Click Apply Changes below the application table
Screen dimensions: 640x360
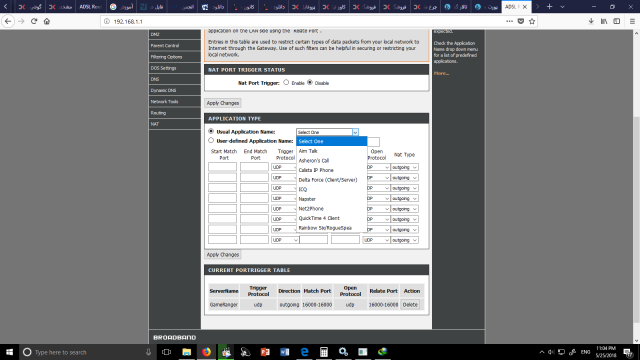click(222, 254)
